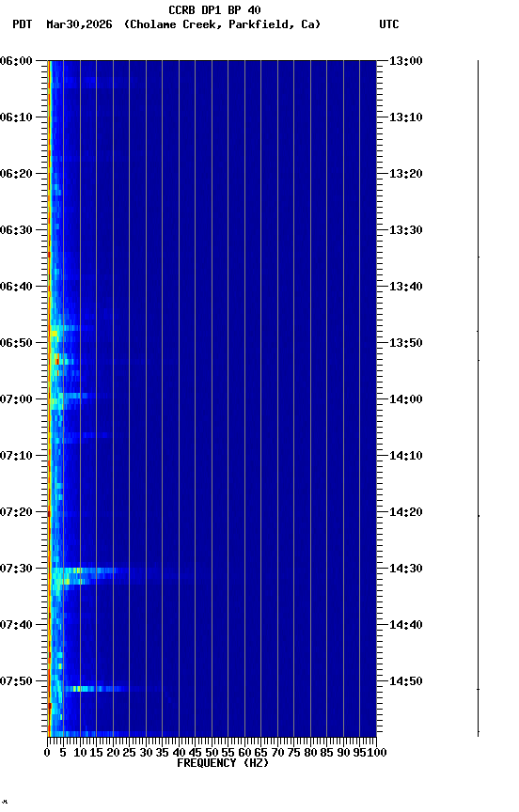Click the frequency axis tick label 35
Viewport: 519px width, 812px height.
(162, 754)
